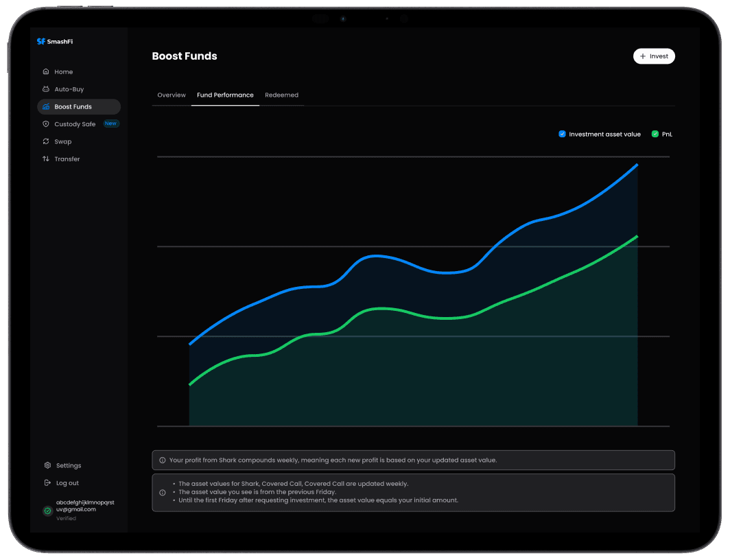This screenshot has width=730, height=560.
Task: Click the Boost Funds chart icon
Action: (x=45, y=106)
